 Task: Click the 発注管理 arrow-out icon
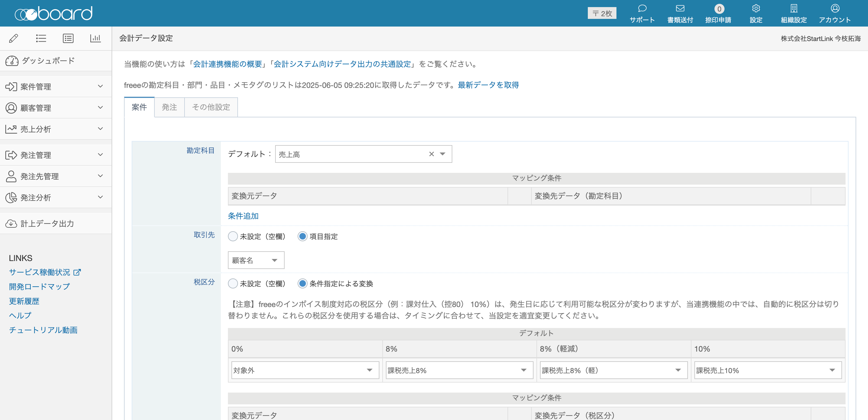[x=11, y=155]
